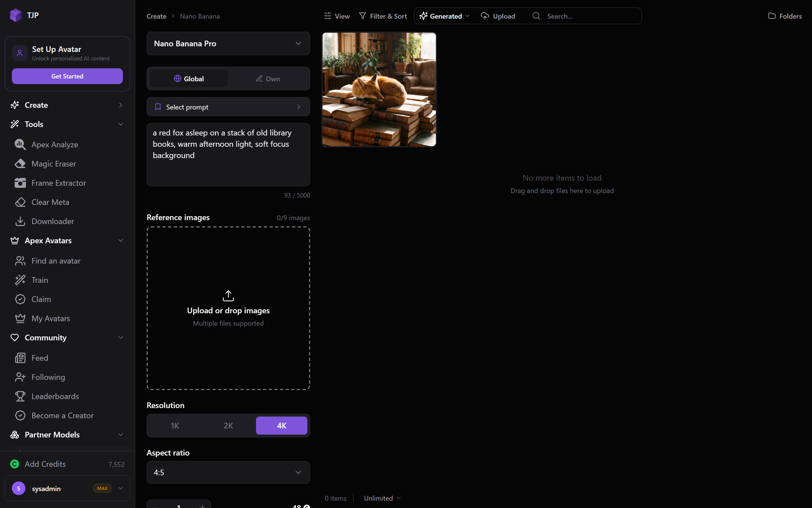812x508 pixels.
Task: Click the upload arrow icon in drop zone
Action: click(x=228, y=296)
